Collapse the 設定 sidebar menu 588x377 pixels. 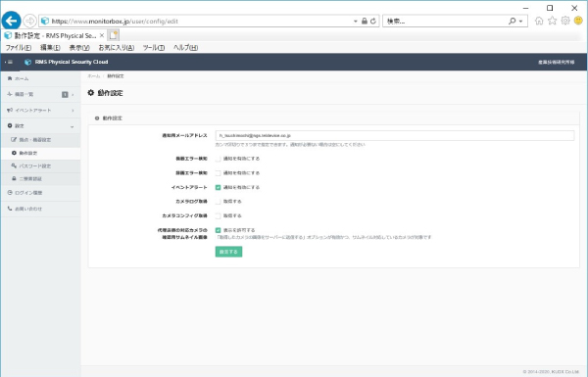(40, 126)
